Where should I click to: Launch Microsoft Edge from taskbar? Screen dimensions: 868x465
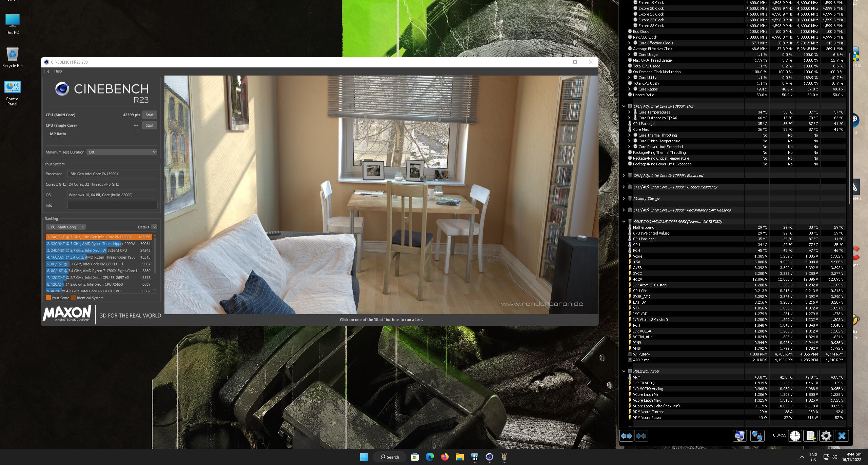pos(430,457)
